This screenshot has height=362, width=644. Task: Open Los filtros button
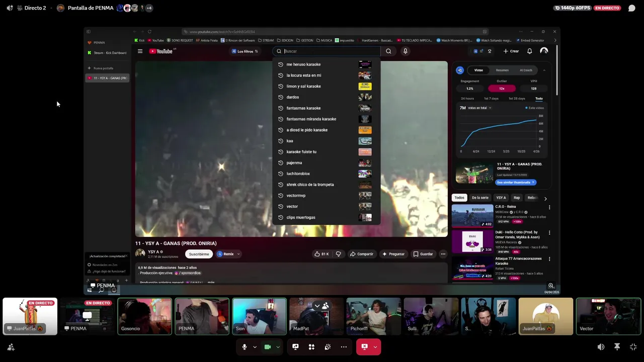pos(245,51)
